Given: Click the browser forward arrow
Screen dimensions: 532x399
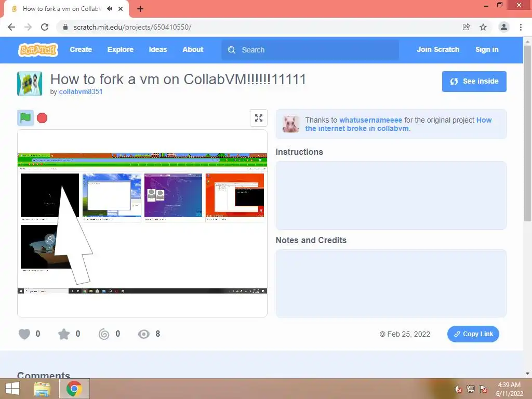Looking at the screenshot, I should (28, 27).
